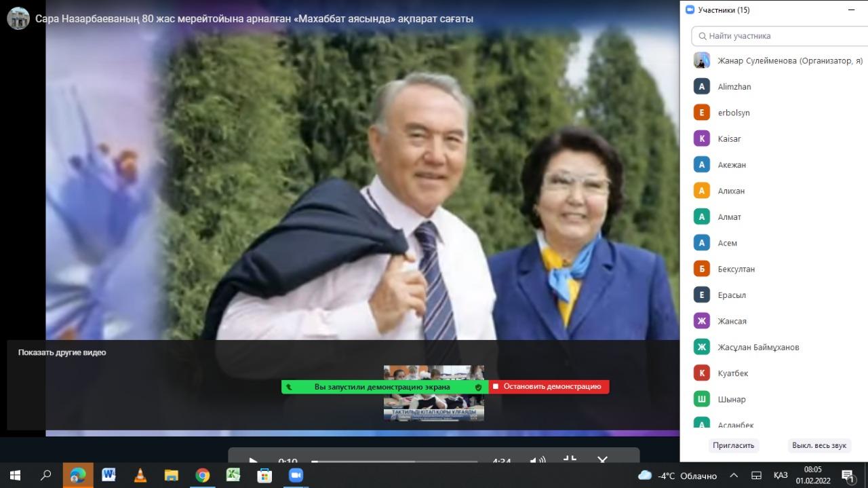This screenshot has height=488, width=868.
Task: Mute everyone with «Выкл. весь звук»
Action: 819,445
